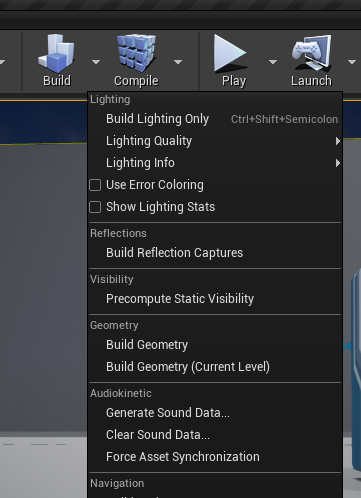Choose the Build Geometry menu entry
The height and width of the screenshot is (498, 361).
pos(215,345)
